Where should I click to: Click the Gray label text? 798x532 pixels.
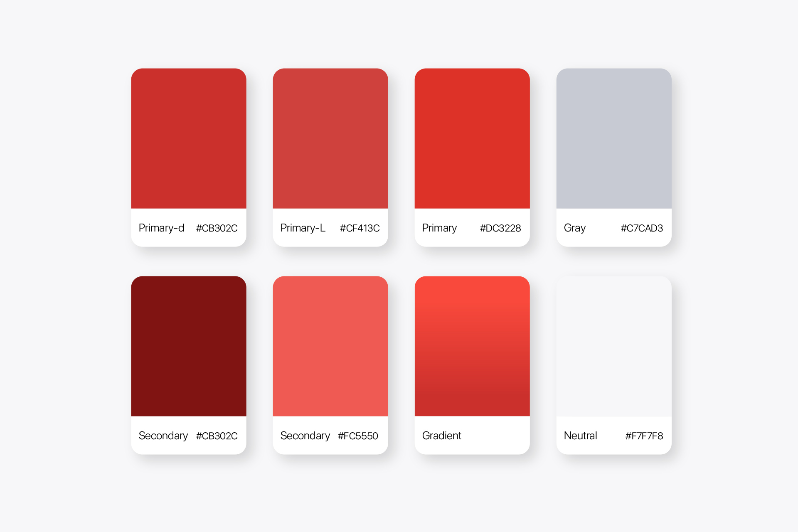[575, 228]
